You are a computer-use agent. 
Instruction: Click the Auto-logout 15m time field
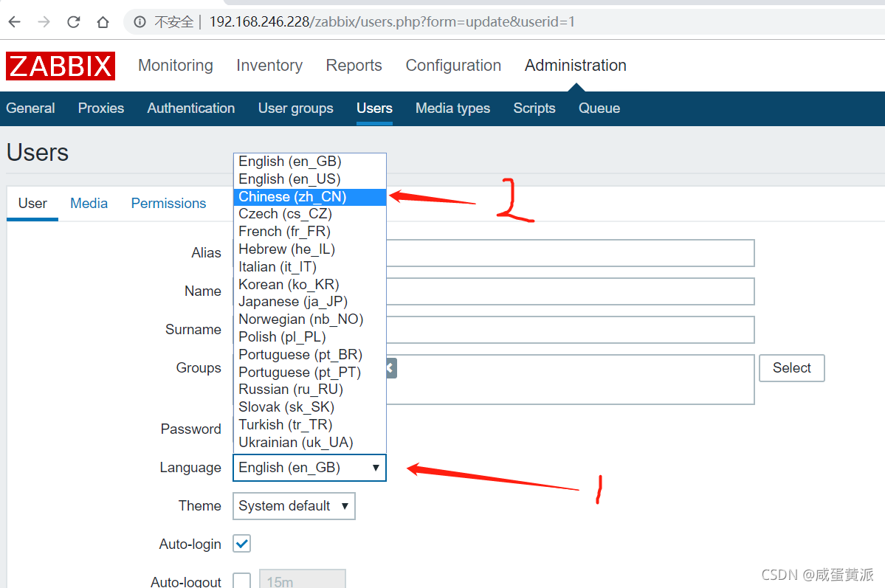pyautogui.click(x=303, y=580)
